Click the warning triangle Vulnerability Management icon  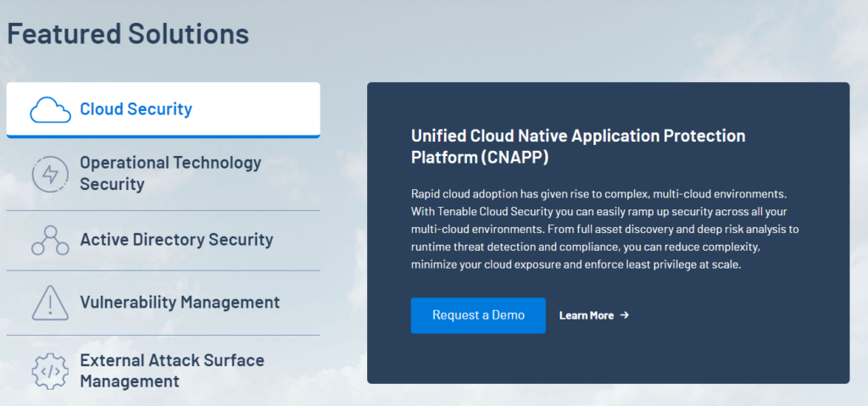50,303
